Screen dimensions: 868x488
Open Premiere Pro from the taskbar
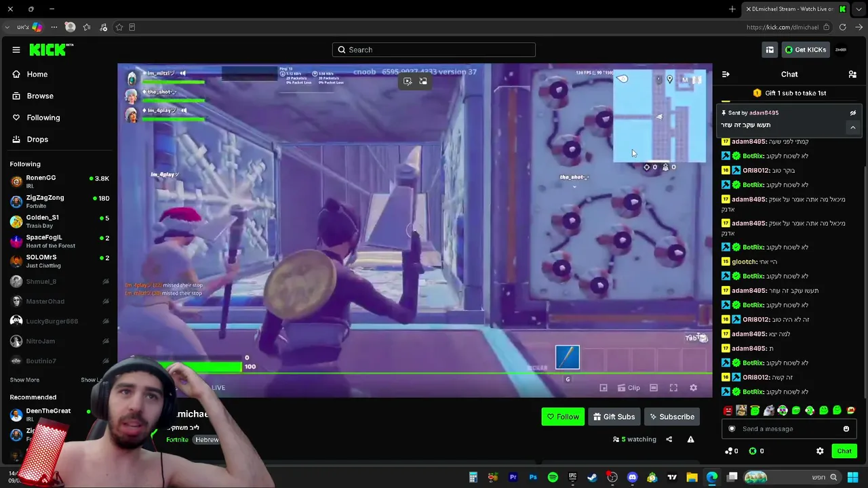pyautogui.click(x=513, y=477)
